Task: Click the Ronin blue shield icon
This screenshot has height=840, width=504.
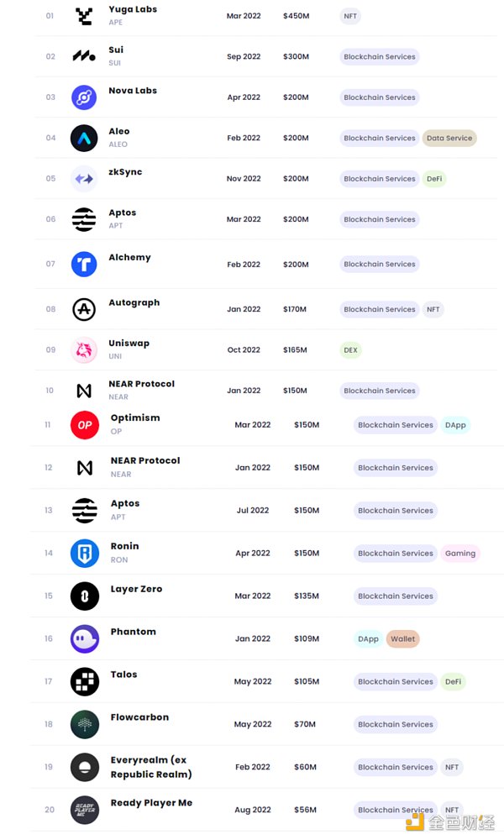Action: [85, 553]
